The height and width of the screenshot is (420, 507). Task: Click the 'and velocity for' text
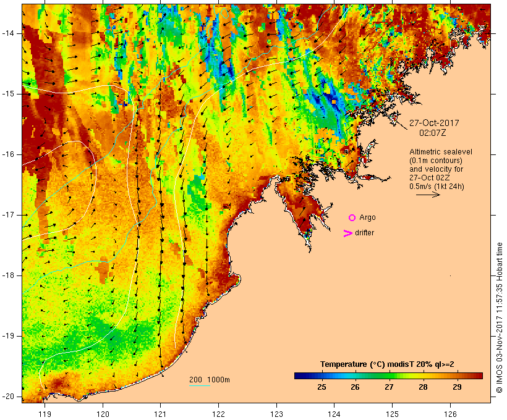tap(436, 169)
